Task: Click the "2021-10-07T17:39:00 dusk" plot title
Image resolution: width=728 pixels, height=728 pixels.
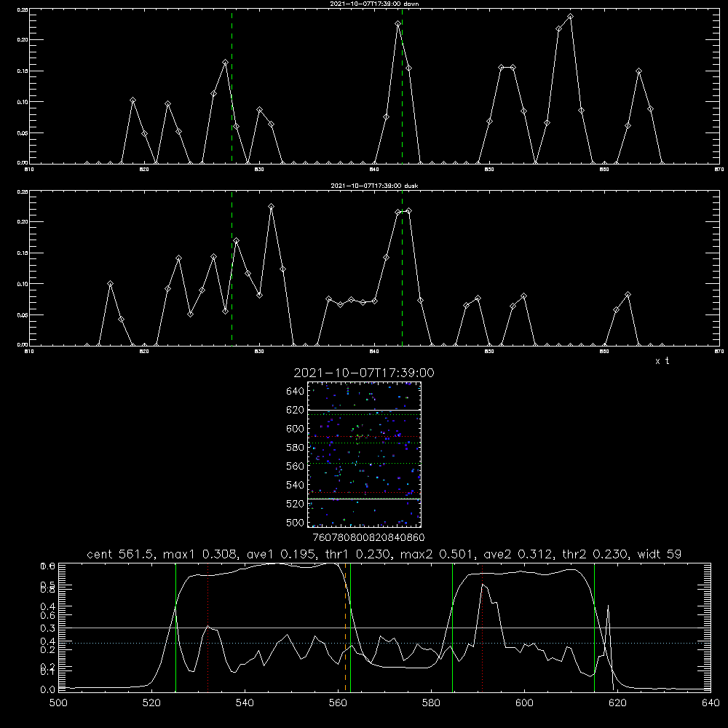Action: (374, 186)
